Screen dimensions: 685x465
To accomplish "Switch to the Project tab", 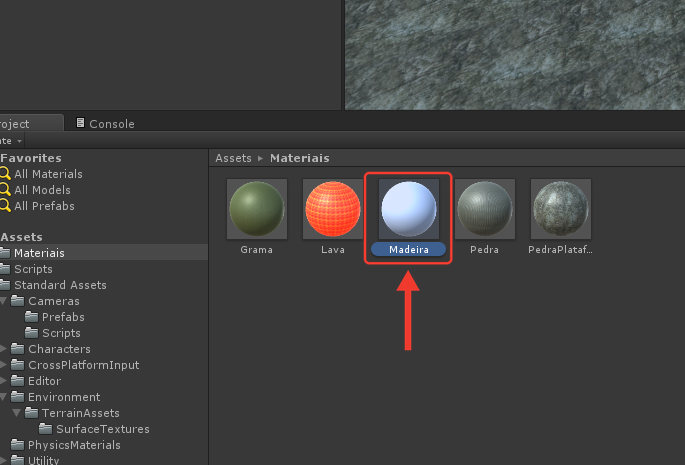I will (x=31, y=124).
